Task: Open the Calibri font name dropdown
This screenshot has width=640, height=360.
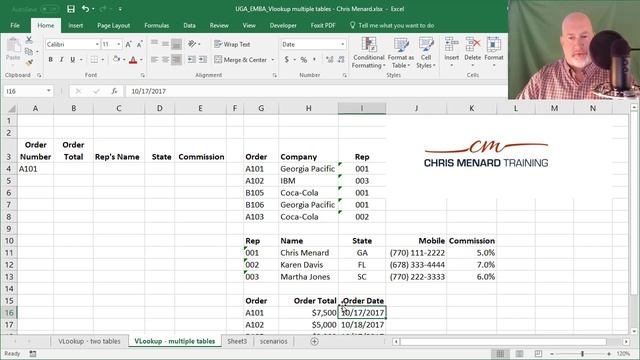Action: (x=97, y=44)
